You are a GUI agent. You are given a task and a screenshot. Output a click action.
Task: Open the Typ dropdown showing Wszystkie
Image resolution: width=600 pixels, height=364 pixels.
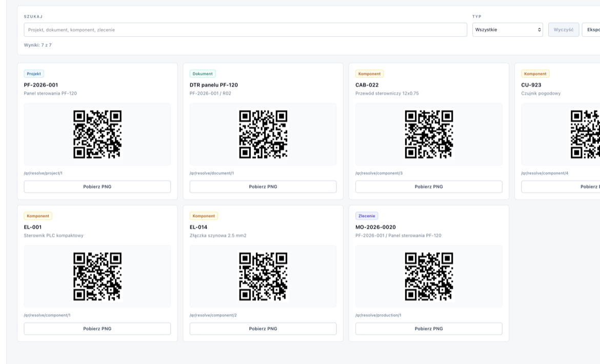(x=507, y=30)
